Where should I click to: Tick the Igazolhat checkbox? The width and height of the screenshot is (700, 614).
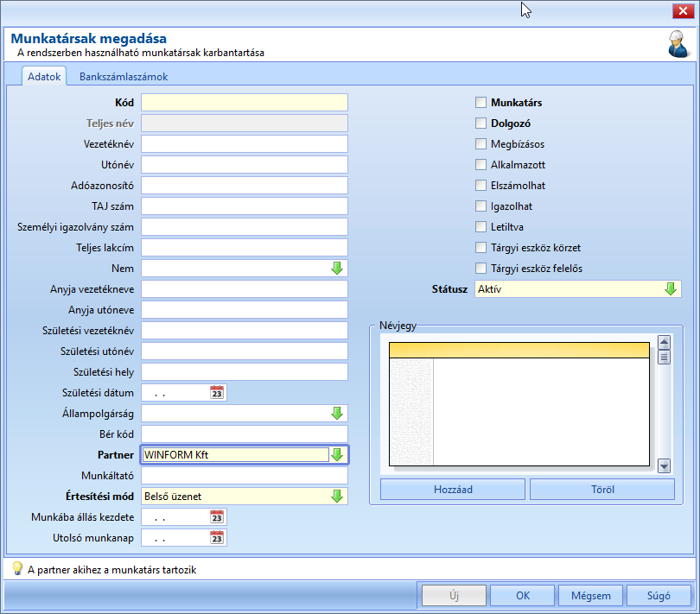pos(480,206)
